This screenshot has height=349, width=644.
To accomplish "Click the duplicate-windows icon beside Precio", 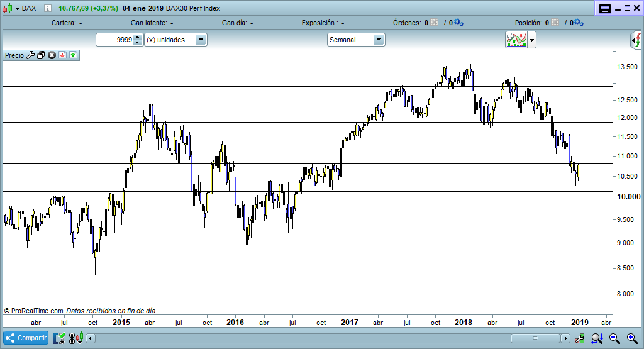I will 41,55.
